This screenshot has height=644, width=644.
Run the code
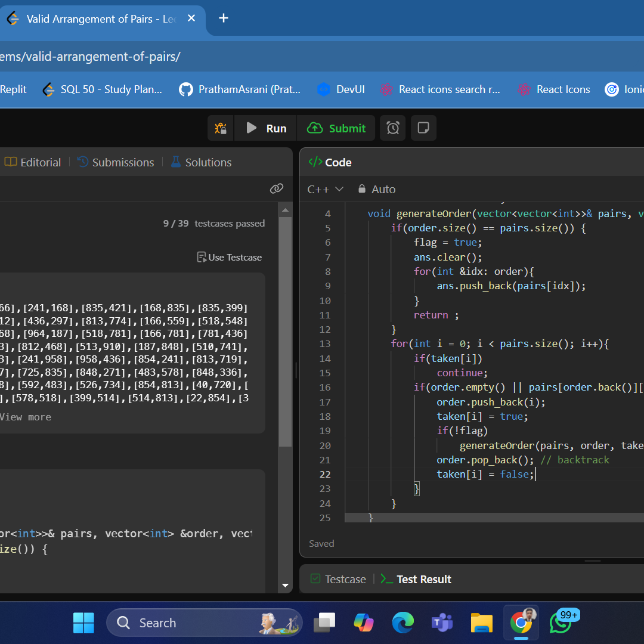click(x=267, y=128)
